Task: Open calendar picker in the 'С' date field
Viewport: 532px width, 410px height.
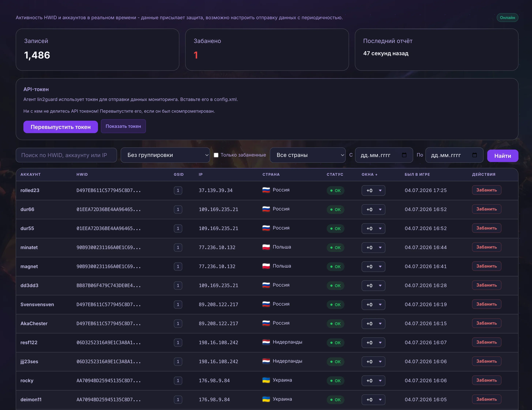Action: 404,155
